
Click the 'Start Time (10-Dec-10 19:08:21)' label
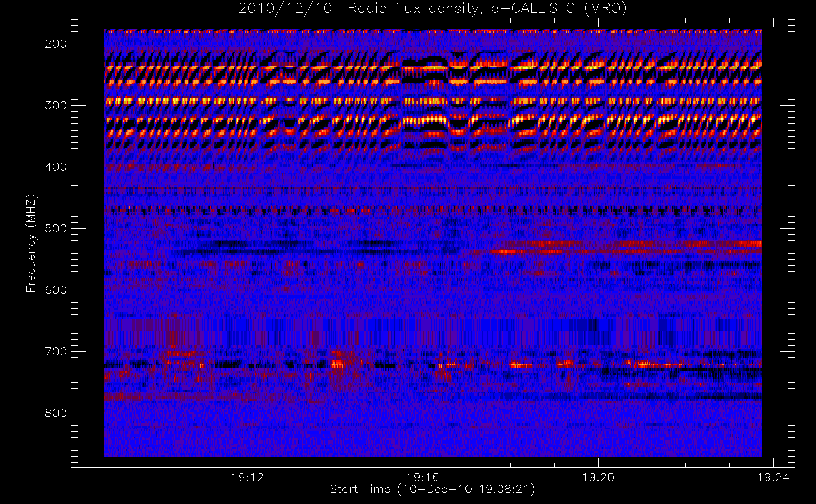pos(432,489)
